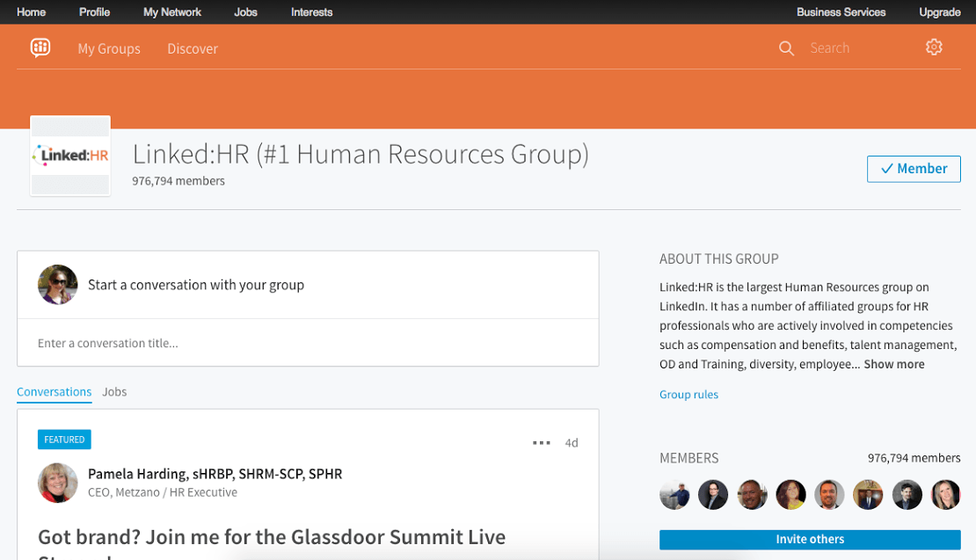Click the Groups logo icon
The width and height of the screenshot is (976, 560).
[40, 47]
